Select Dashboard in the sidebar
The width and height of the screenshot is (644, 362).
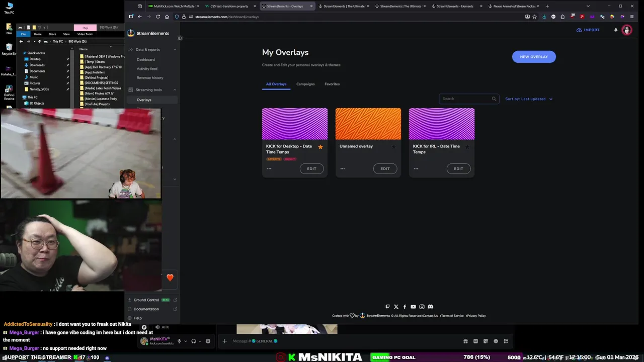tap(146, 59)
